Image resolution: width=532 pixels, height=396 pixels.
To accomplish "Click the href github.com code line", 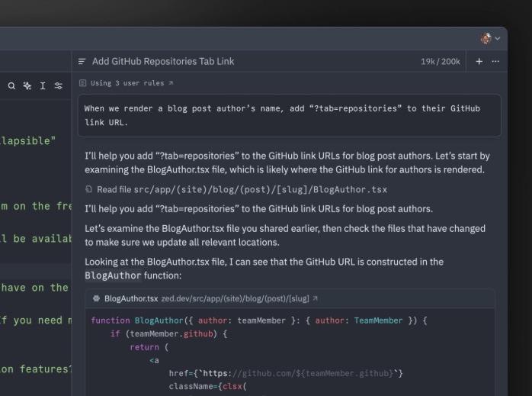I will pyautogui.click(x=286, y=374).
